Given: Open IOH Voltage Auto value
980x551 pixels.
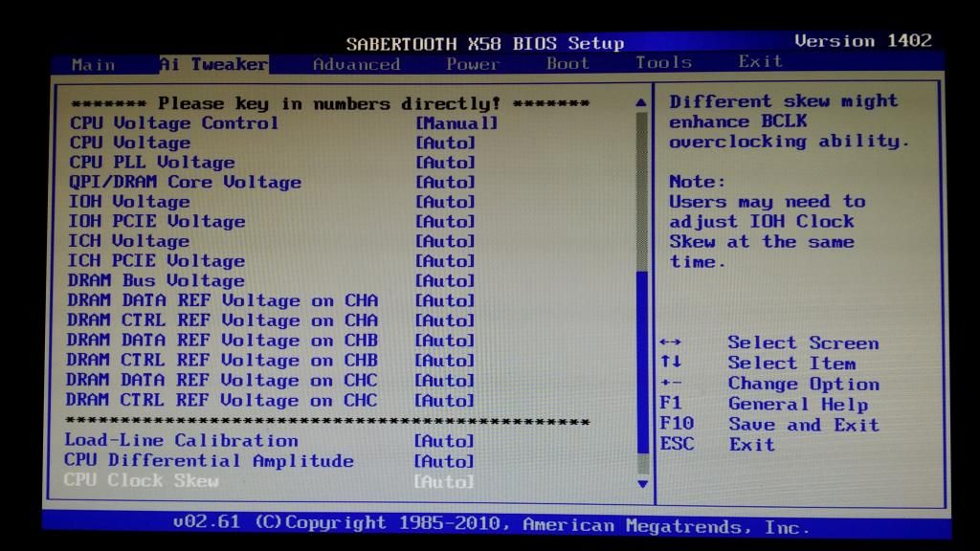Looking at the screenshot, I should coord(446,202).
